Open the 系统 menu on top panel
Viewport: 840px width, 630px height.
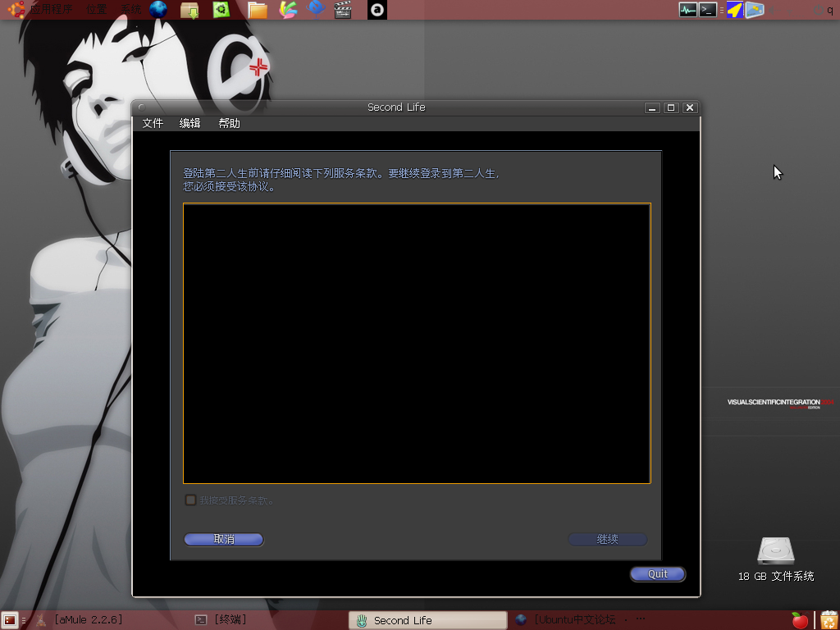131,10
